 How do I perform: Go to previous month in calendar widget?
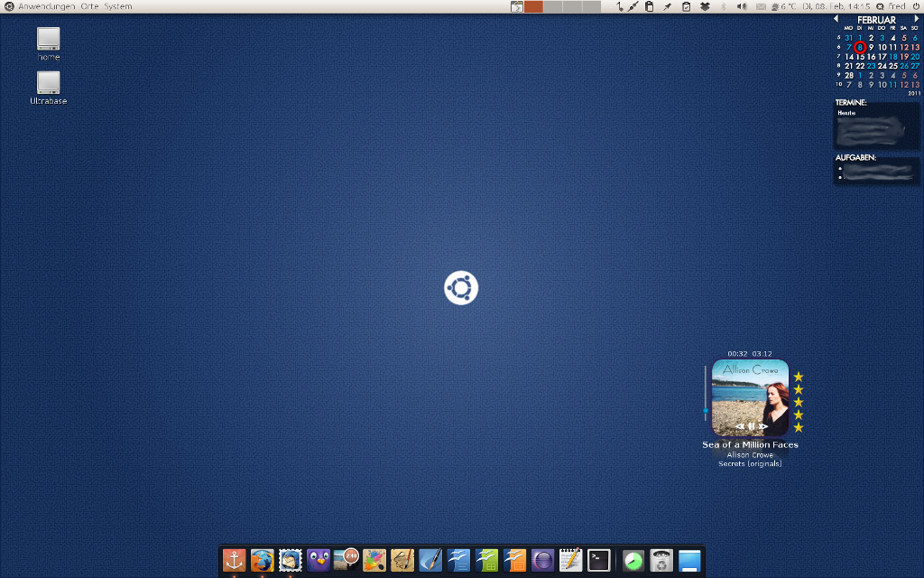pos(836,19)
